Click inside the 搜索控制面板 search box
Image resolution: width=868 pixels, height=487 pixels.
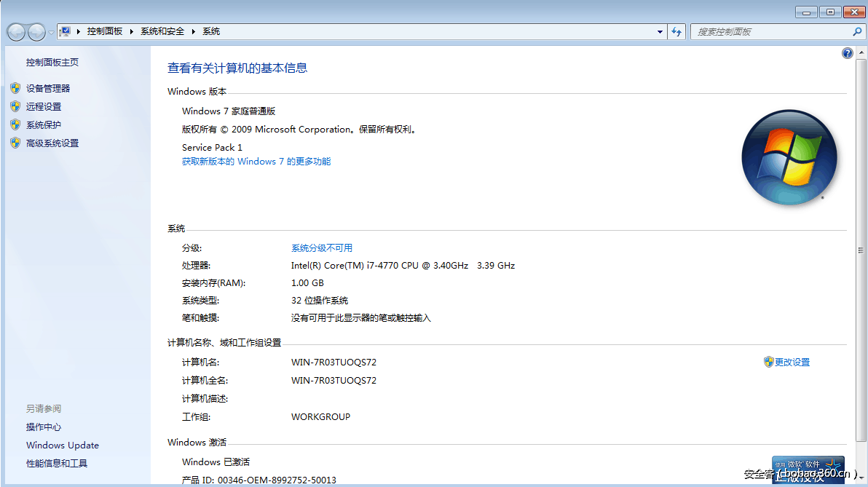765,31
